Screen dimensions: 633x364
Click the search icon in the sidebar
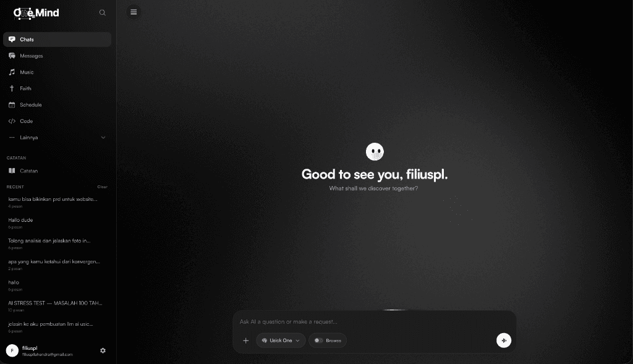coord(103,13)
